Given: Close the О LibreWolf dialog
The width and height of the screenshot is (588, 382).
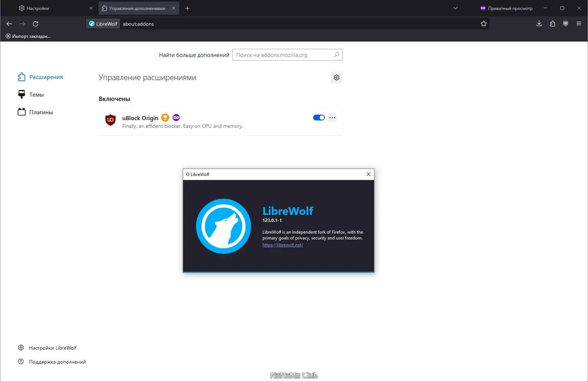Looking at the screenshot, I should 369,174.
